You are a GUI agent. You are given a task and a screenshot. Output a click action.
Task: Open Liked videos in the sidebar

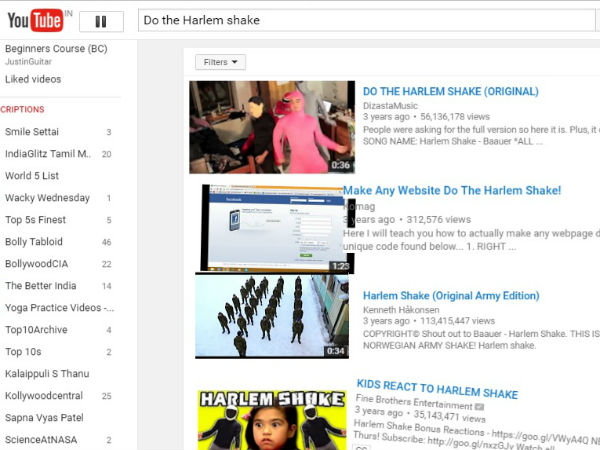click(33, 79)
